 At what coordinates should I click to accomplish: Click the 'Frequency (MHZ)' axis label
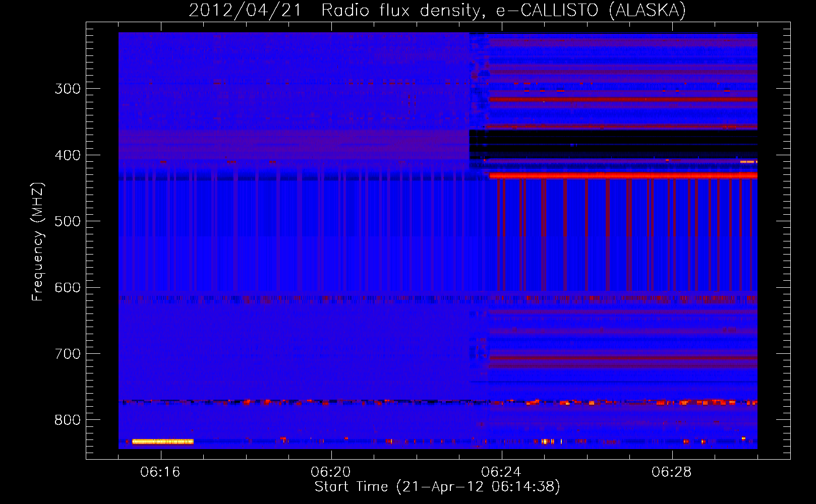coord(38,242)
